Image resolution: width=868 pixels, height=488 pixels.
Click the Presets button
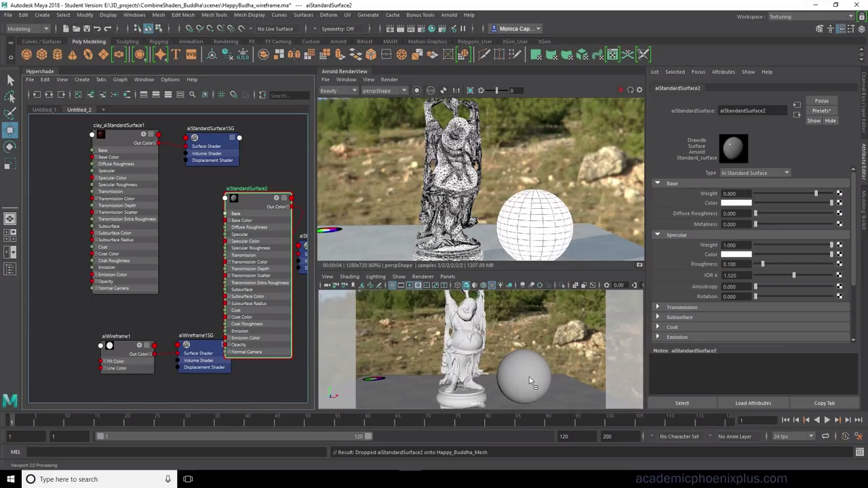click(x=821, y=110)
